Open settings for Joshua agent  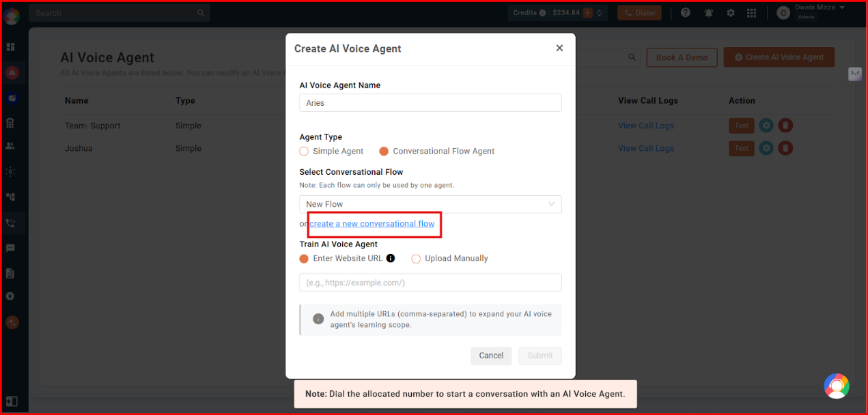click(x=766, y=148)
